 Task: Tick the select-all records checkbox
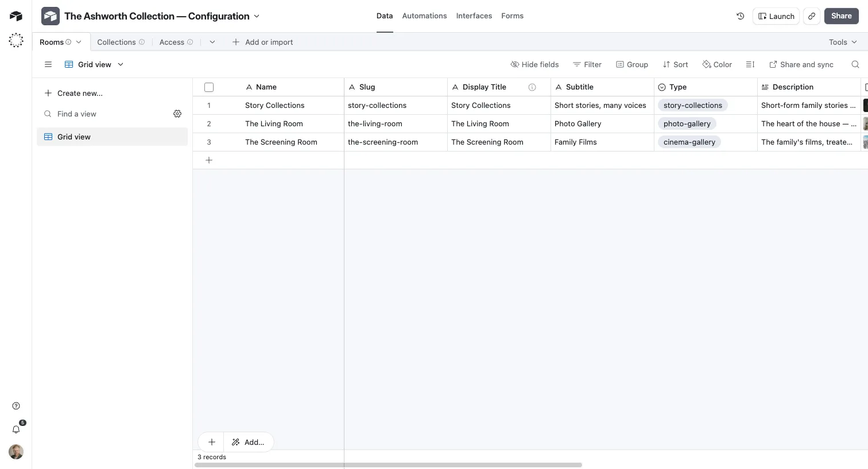pos(209,87)
